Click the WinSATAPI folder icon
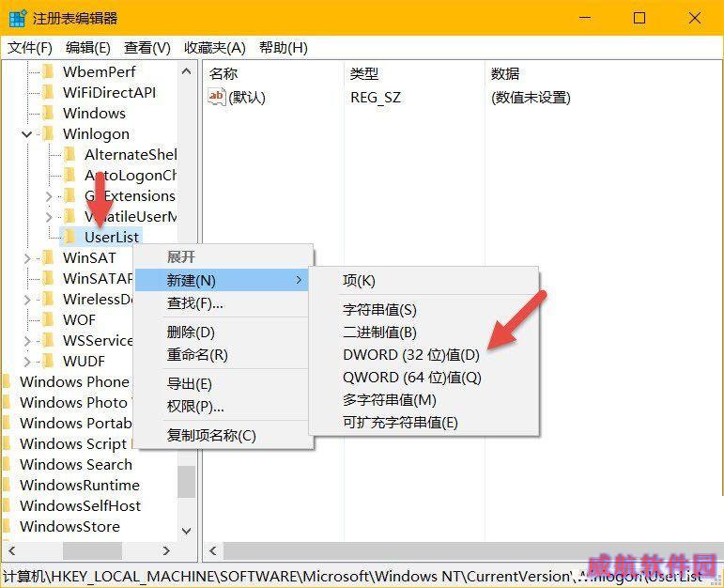 click(x=48, y=278)
